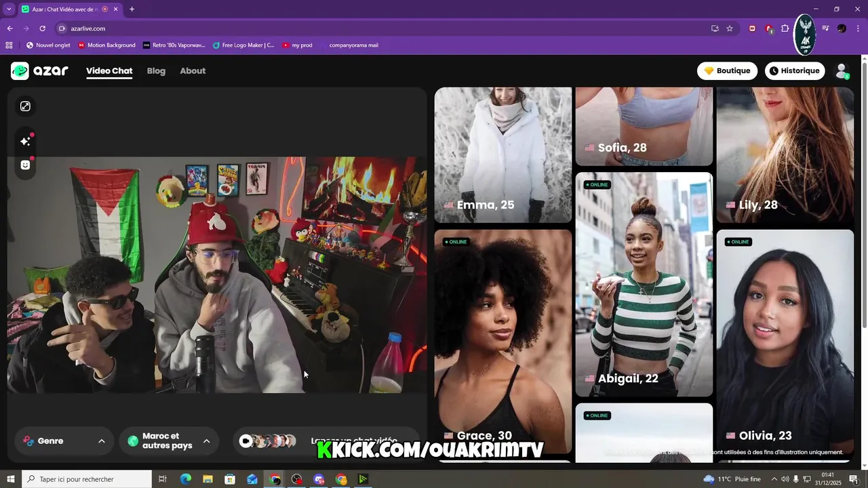Viewport: 868px width, 488px height.
Task: Open the media control icon in toolbar
Action: tap(825, 28)
